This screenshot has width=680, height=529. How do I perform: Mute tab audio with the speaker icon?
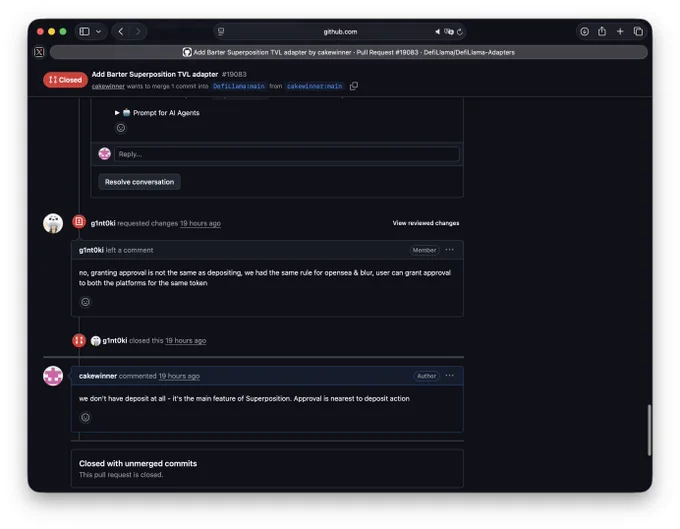click(437, 32)
